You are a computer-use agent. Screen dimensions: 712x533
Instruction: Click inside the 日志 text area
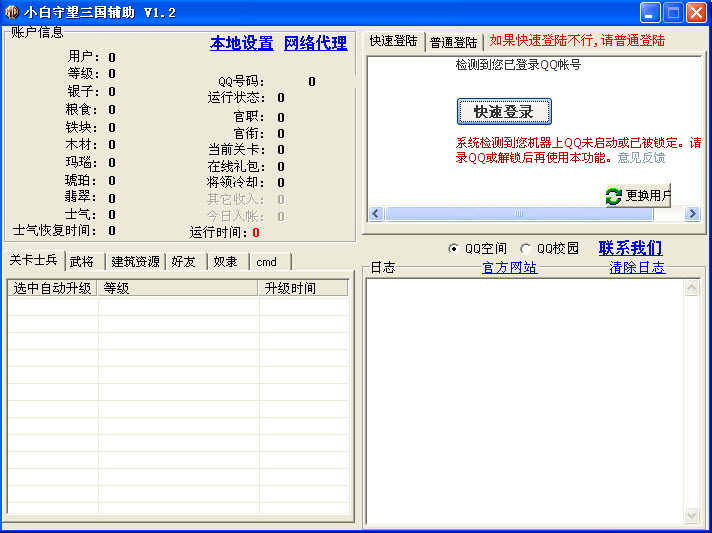[525, 401]
